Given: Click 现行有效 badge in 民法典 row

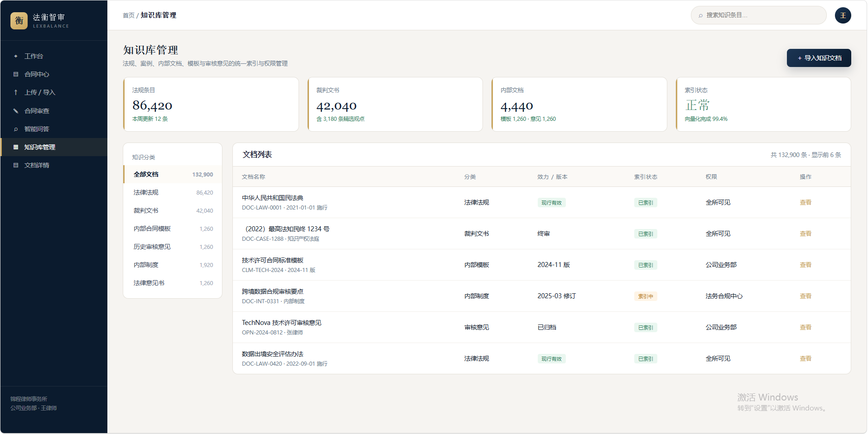Looking at the screenshot, I should pyautogui.click(x=551, y=203).
